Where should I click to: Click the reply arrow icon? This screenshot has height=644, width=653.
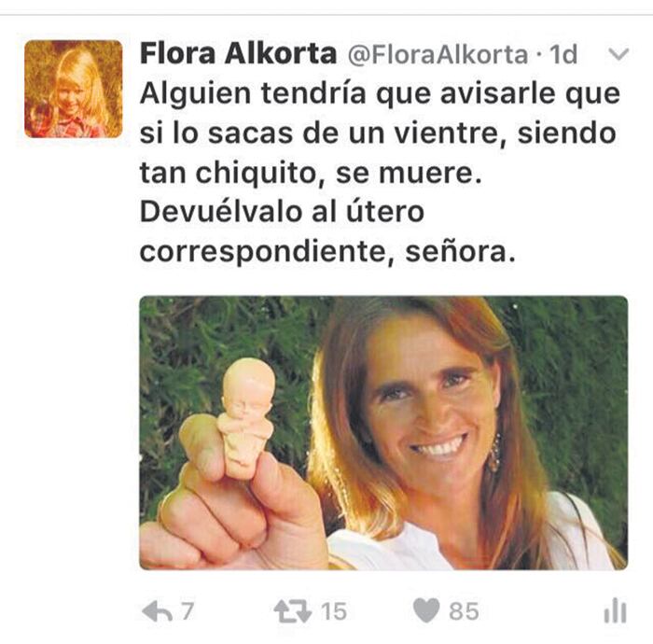click(x=157, y=612)
